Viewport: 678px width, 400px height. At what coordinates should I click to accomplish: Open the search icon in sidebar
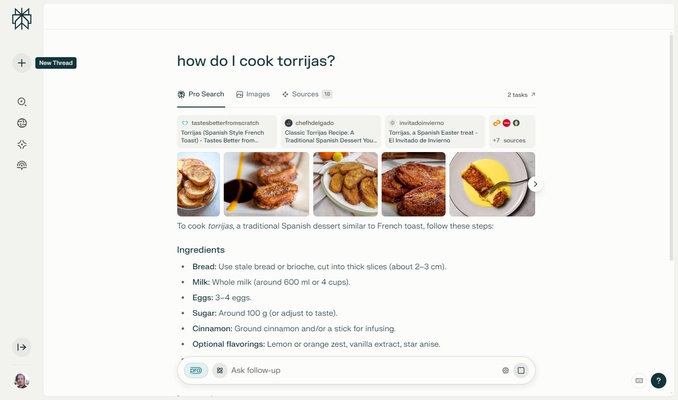22,102
